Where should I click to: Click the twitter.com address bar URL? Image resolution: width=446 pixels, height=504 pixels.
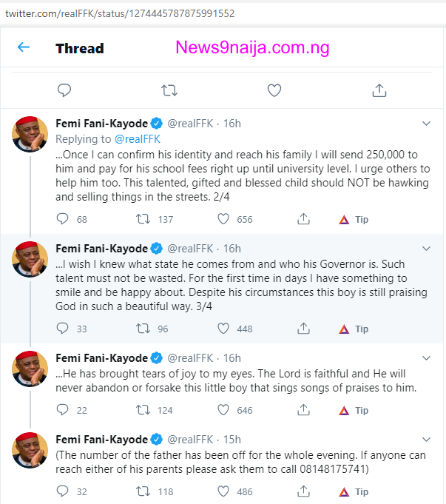118,13
